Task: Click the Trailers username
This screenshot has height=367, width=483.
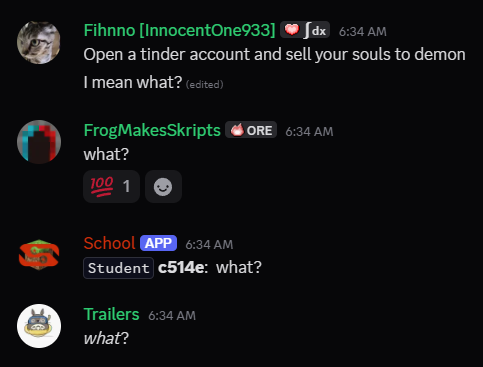Action: pos(111,314)
